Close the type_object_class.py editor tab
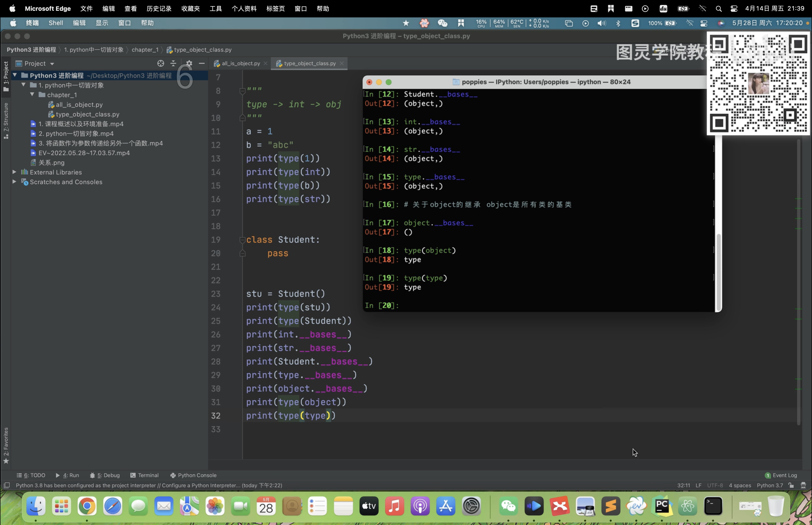Image resolution: width=812 pixels, height=525 pixels. 342,63
